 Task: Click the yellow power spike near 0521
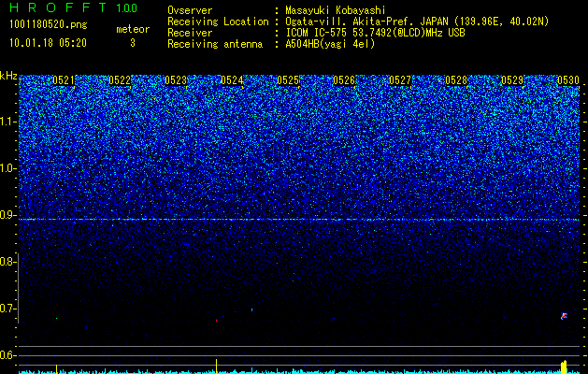57,368
